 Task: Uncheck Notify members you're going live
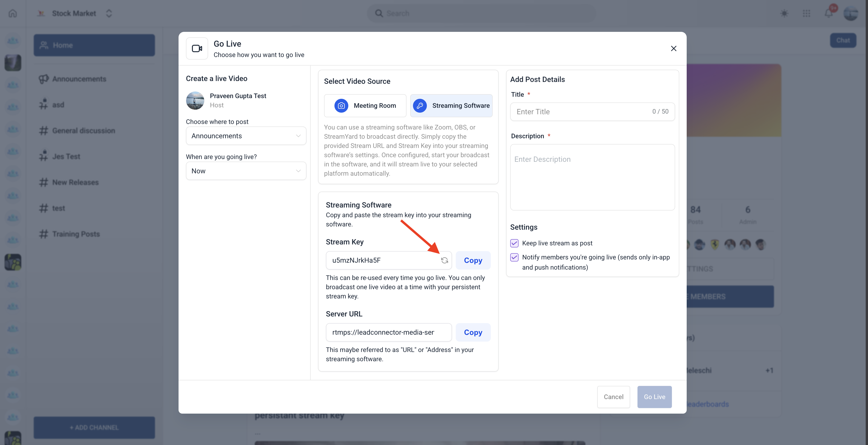tap(514, 257)
